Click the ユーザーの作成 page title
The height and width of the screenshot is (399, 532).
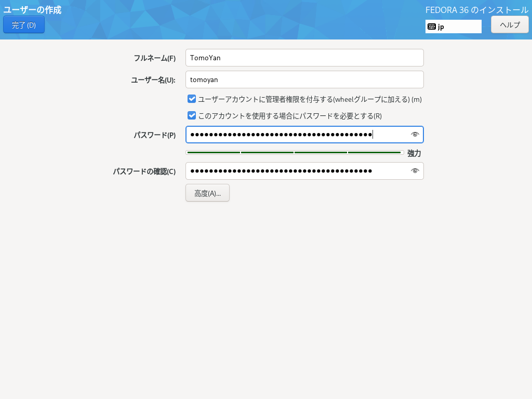pyautogui.click(x=33, y=10)
